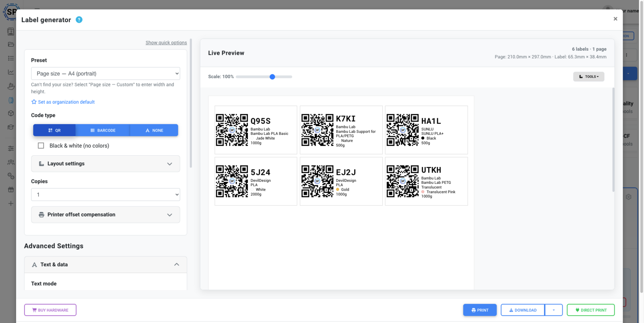Open the download options dropdown arrow

554,310
